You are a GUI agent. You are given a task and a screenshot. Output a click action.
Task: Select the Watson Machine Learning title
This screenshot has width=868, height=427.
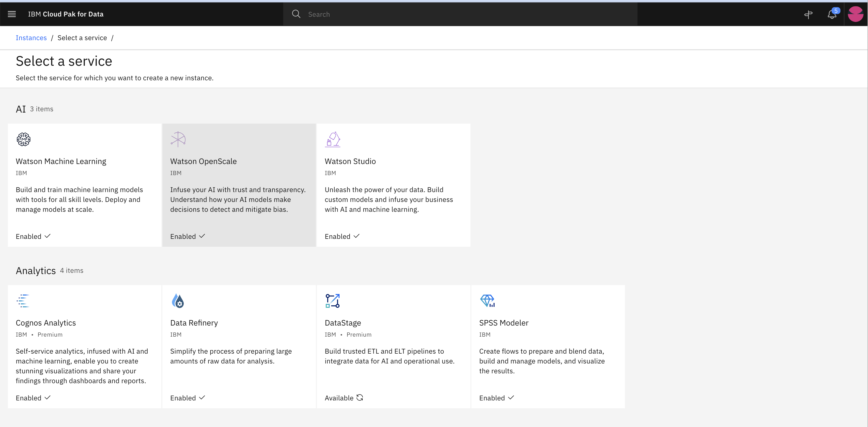click(61, 161)
